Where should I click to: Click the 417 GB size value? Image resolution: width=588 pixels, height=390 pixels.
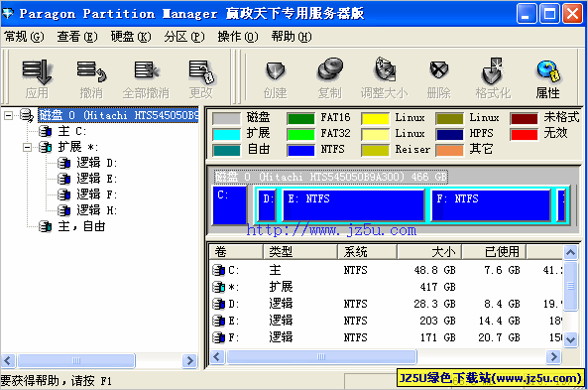(x=437, y=287)
